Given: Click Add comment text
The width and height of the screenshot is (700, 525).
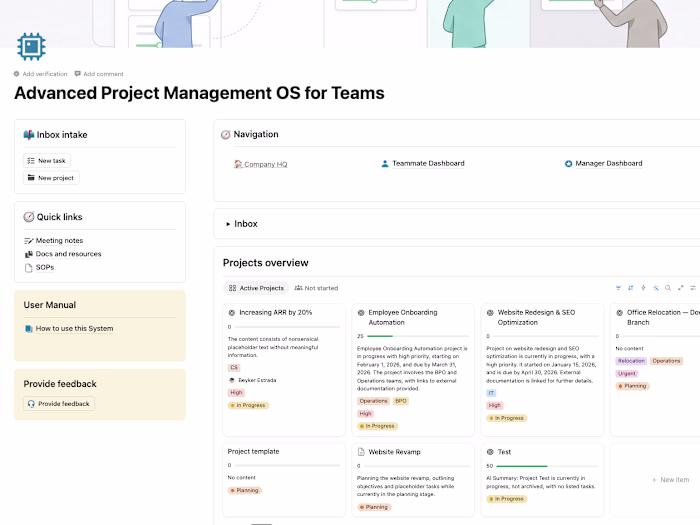Looking at the screenshot, I should point(103,74).
